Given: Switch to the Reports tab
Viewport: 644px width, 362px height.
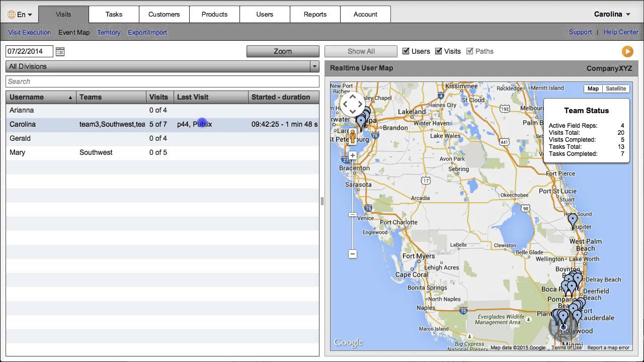Looking at the screenshot, I should click(315, 14).
